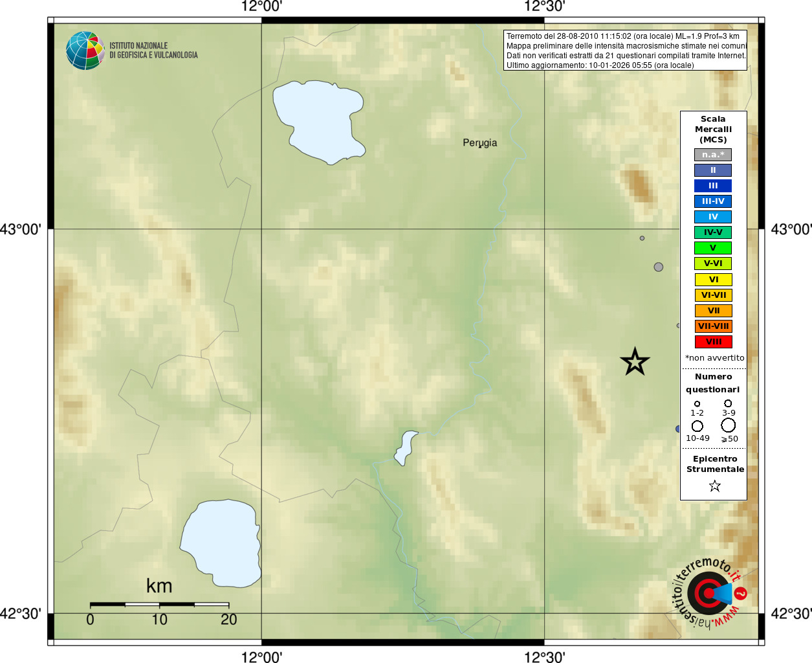This screenshot has width=812, height=663.
Task: Click the 'km' scale bar label
Action: coord(159,587)
